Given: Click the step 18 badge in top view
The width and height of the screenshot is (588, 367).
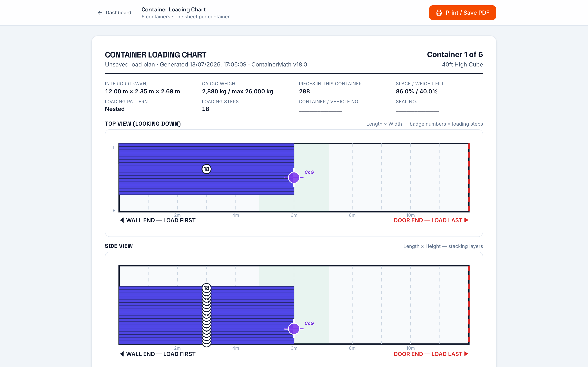Looking at the screenshot, I should pyautogui.click(x=207, y=169).
